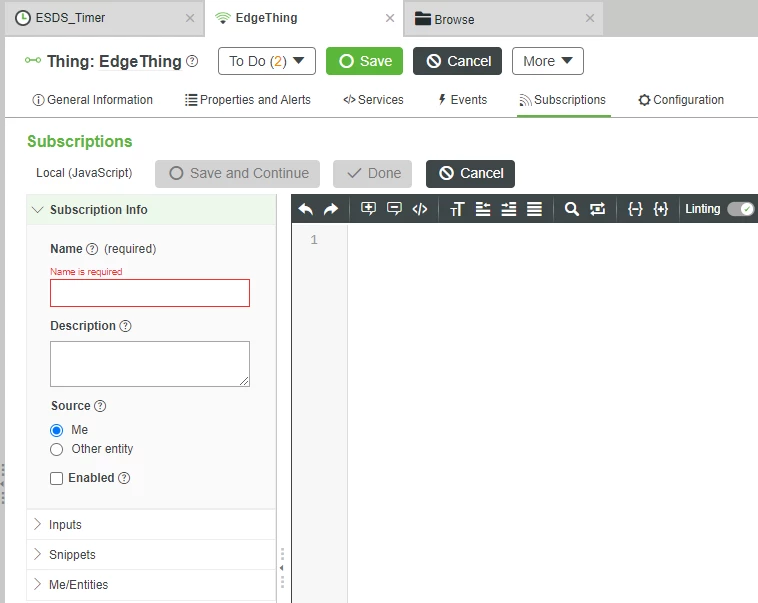Click the undo arrow in code editor toolbar
758x603 pixels.
coord(306,209)
